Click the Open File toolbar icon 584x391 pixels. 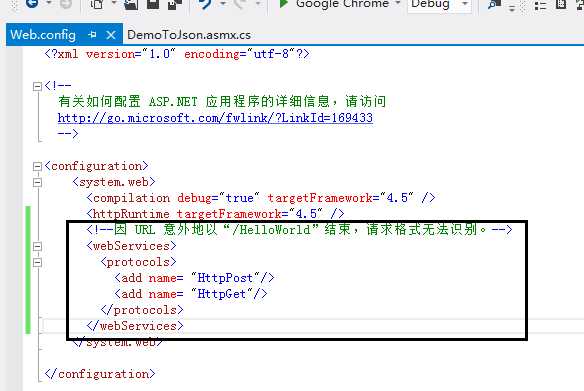[x=131, y=4]
